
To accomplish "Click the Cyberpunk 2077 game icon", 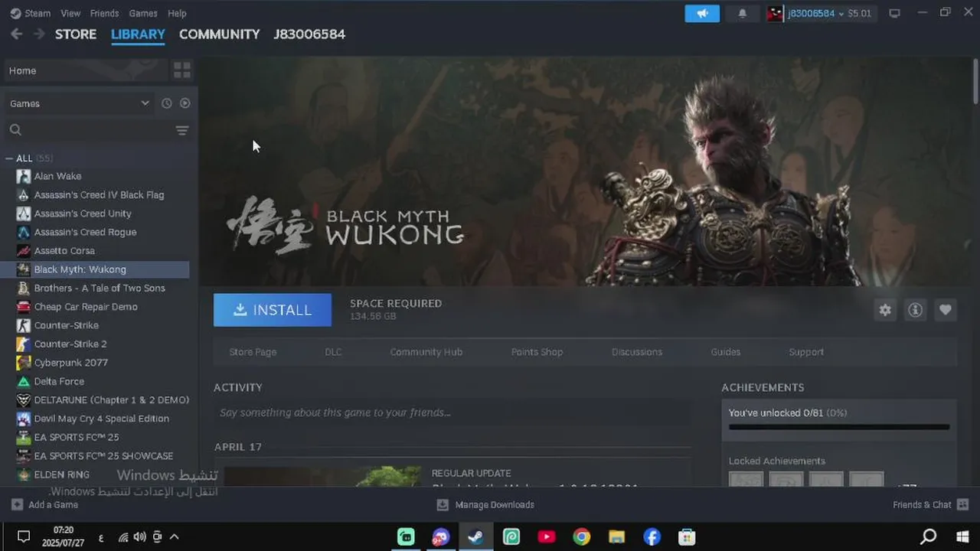I will coord(24,363).
